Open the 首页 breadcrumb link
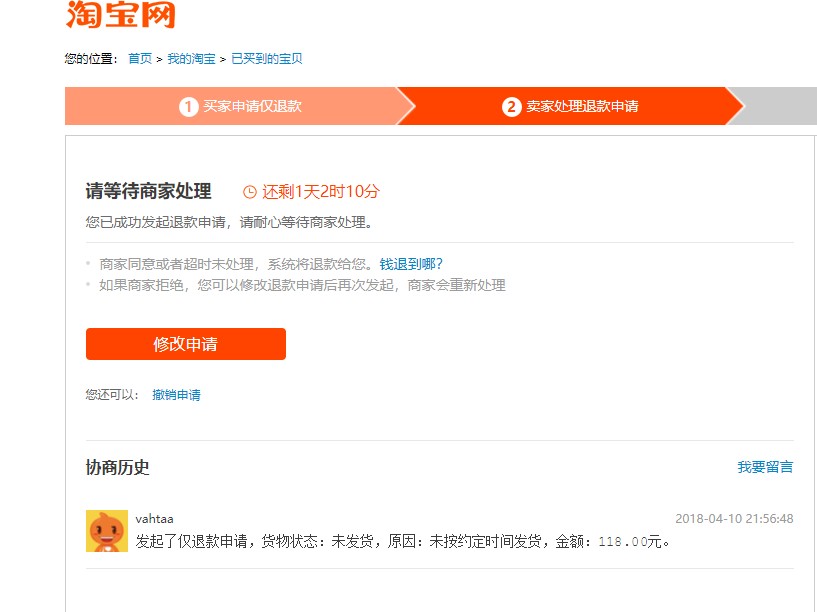Image resolution: width=817 pixels, height=612 pixels. [x=140, y=58]
